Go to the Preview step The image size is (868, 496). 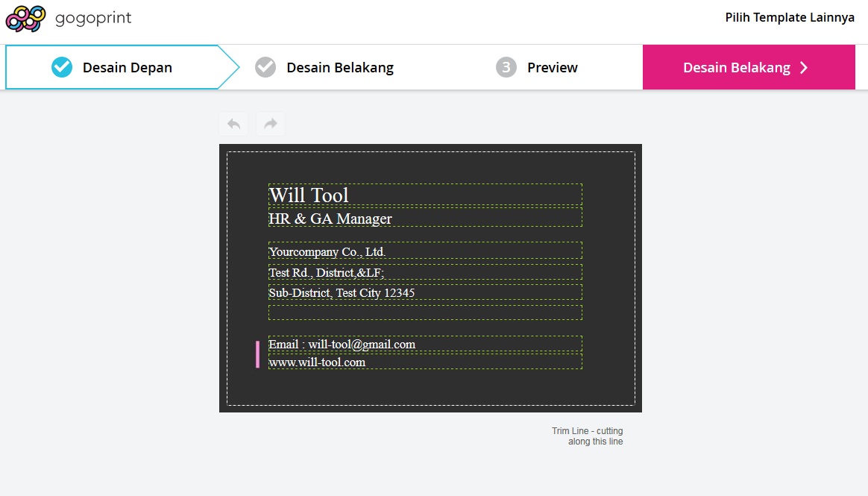click(552, 68)
